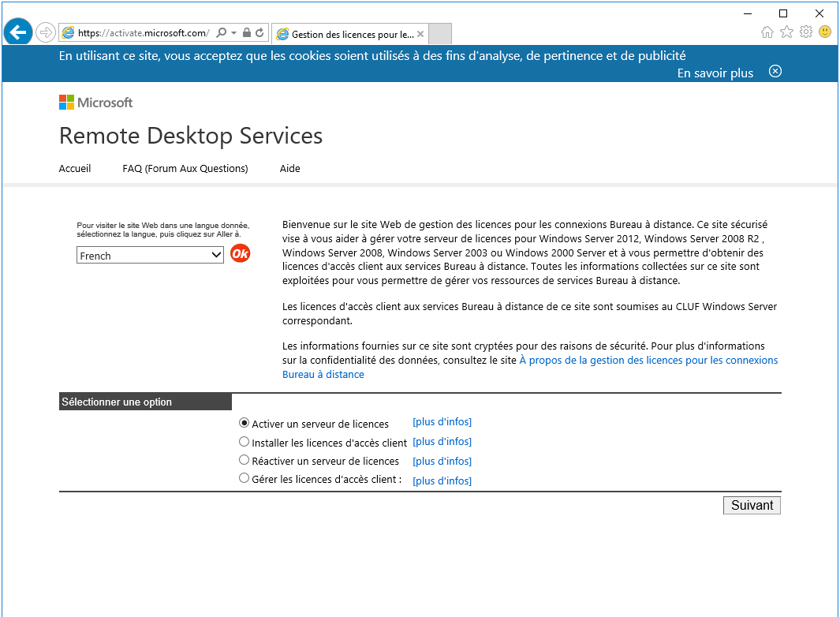
Task: Go to browser Home page icon
Action: [x=767, y=32]
